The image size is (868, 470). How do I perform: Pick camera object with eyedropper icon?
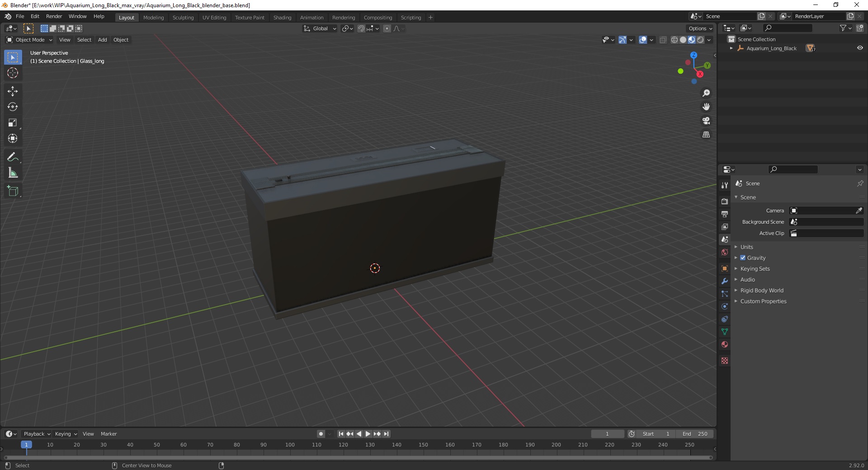[859, 211]
